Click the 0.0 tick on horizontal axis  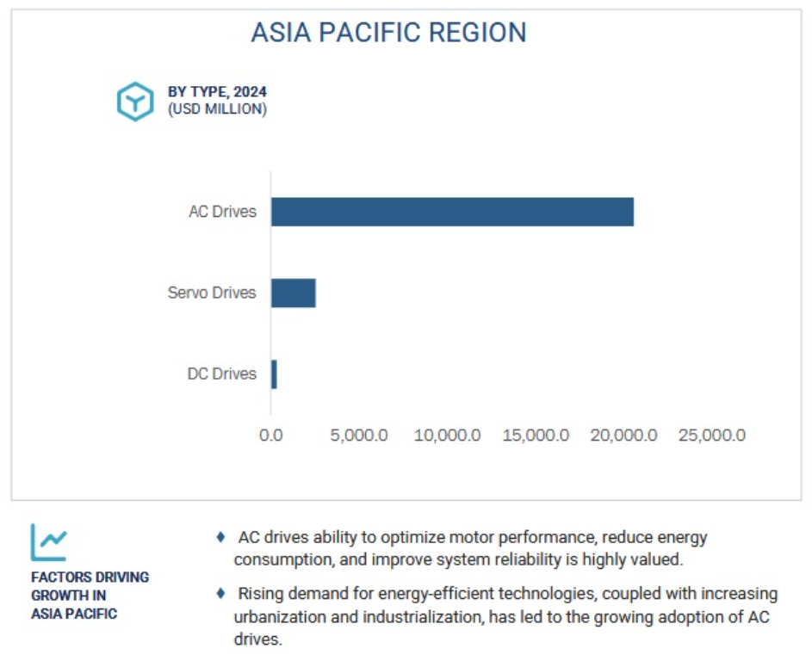click(270, 436)
